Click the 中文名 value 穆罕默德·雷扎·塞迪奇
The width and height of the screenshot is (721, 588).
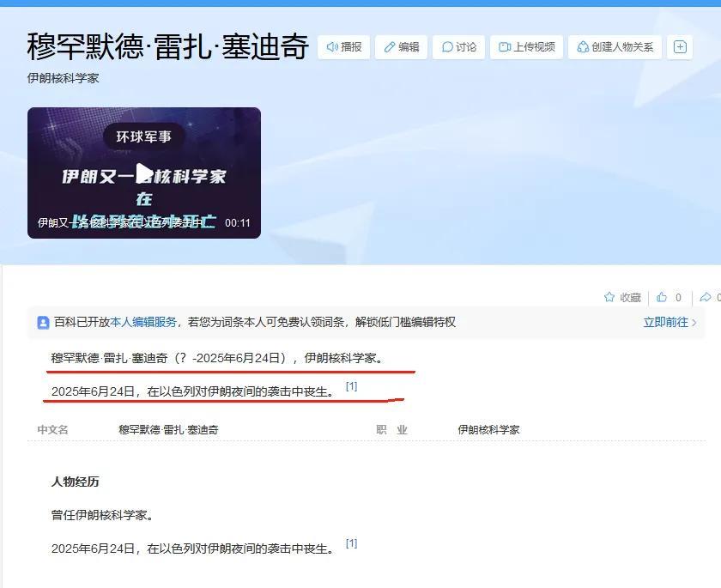coord(168,430)
